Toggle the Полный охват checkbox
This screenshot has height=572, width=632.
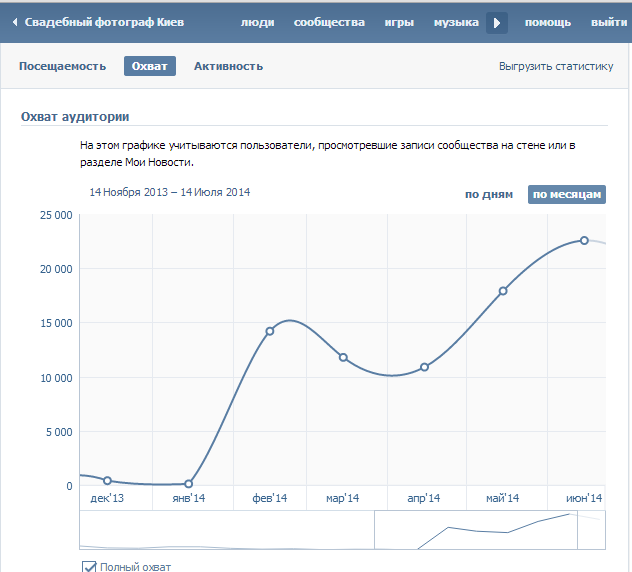pyautogui.click(x=89, y=567)
